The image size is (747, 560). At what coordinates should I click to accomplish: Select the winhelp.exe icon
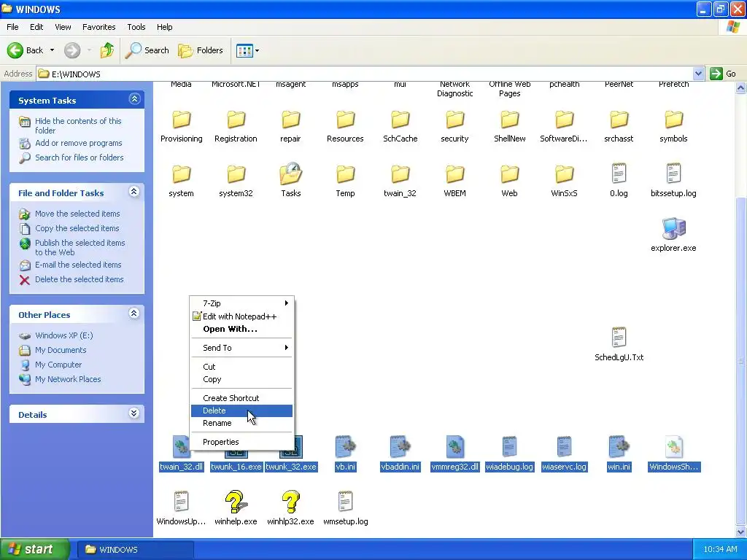(x=236, y=502)
